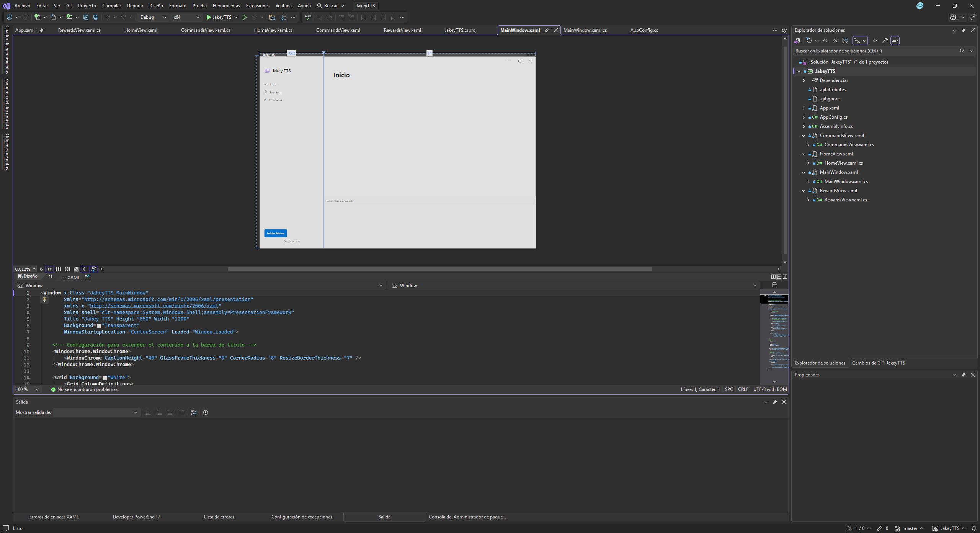
Task: Click switch views icon in Solution Explorer
Action: [x=797, y=41]
